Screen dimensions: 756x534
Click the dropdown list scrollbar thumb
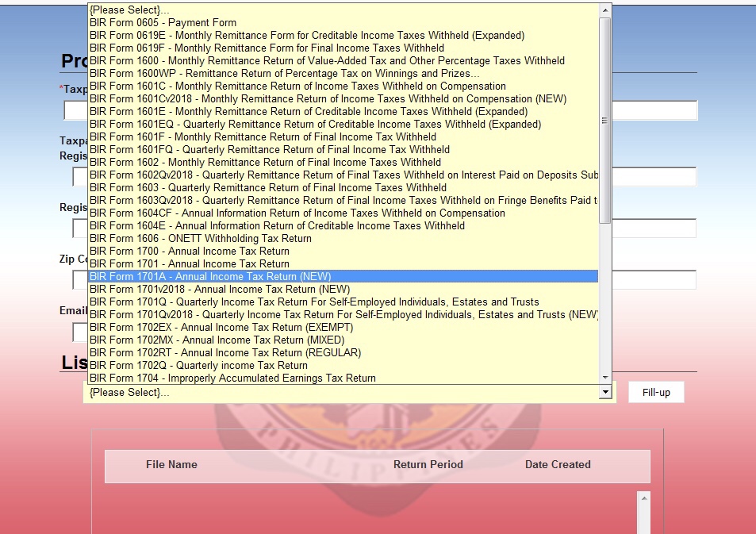605,119
